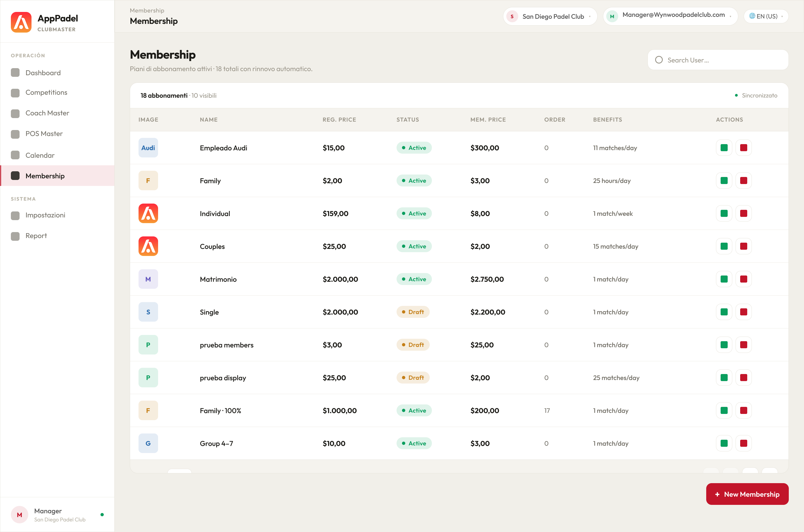Click the red action icon for Matrimonio
This screenshot has width=804, height=532.
[744, 279]
